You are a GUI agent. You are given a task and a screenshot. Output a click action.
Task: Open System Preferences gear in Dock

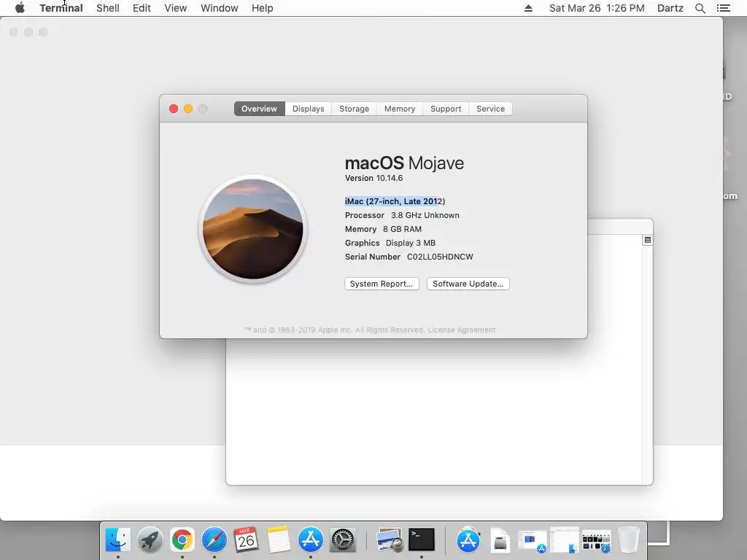343,540
